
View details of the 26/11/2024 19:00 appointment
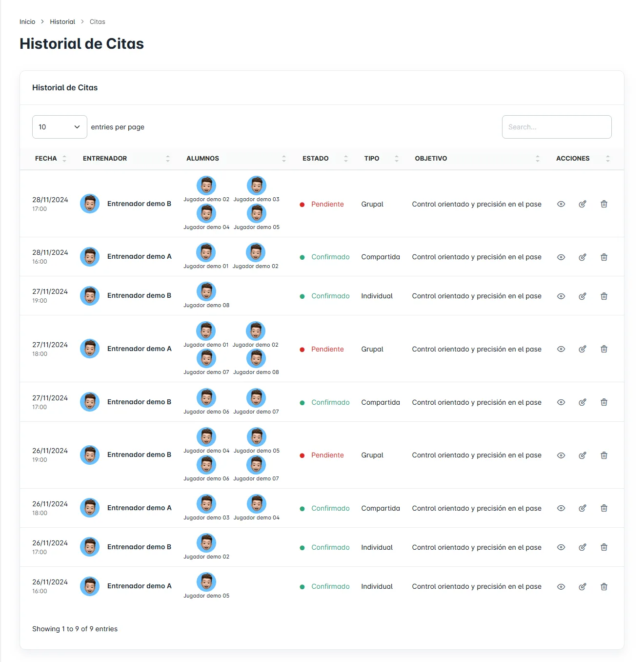click(561, 455)
